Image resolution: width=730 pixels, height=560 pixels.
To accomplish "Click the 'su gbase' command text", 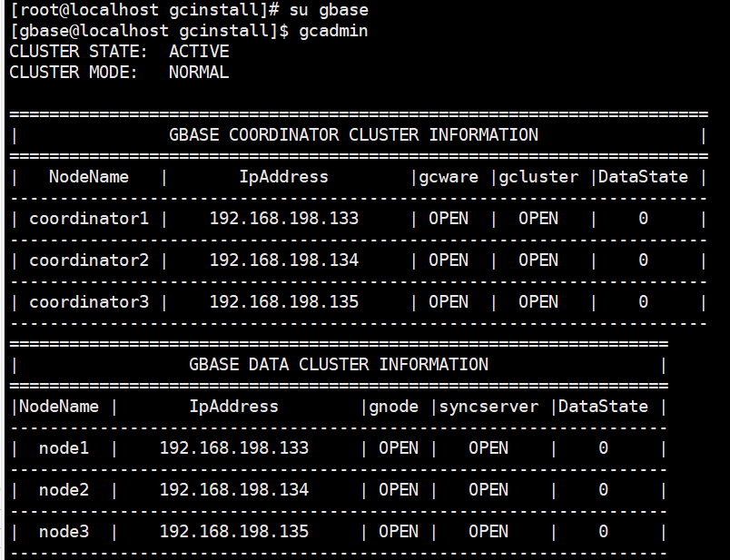I will 329,10.
